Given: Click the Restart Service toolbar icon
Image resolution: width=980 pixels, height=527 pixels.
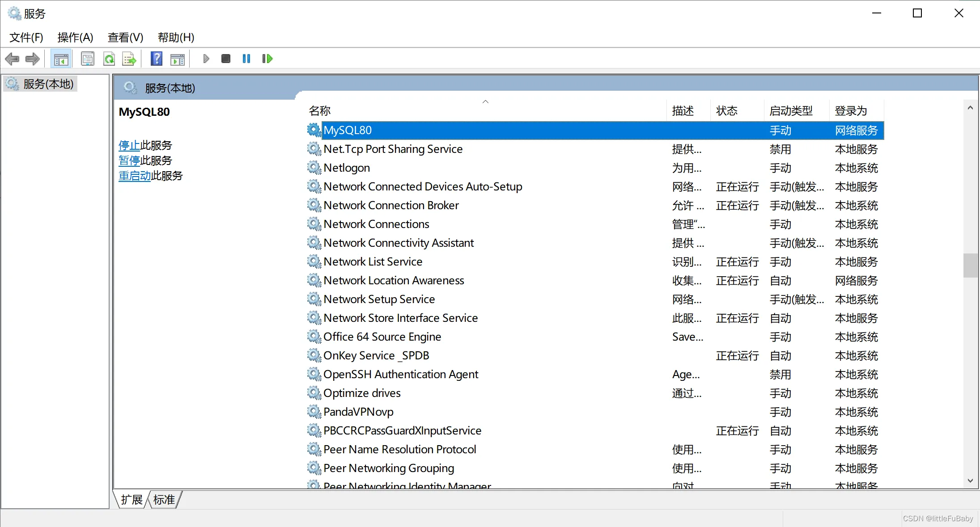Looking at the screenshot, I should [267, 59].
